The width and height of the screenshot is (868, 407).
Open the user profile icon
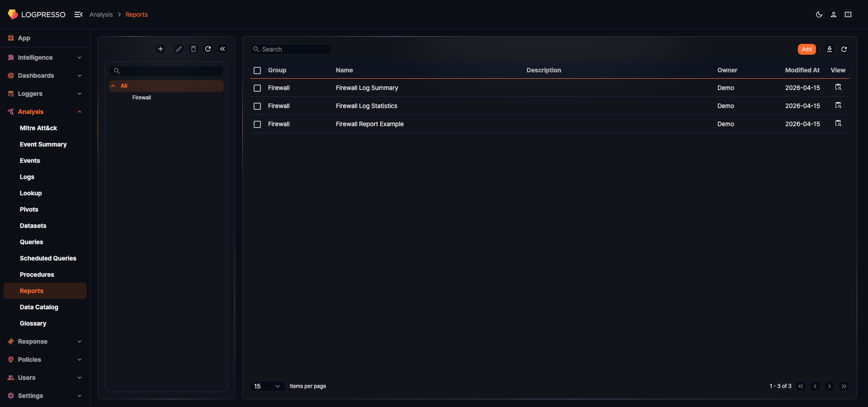tap(834, 14)
